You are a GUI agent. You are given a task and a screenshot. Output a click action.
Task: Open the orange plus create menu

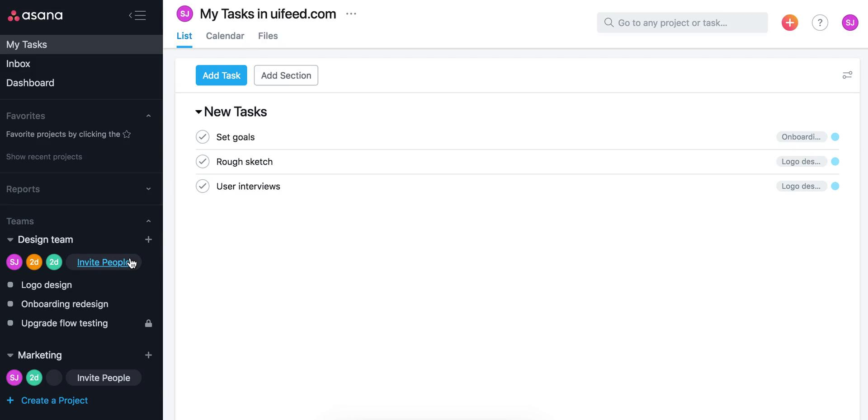789,22
